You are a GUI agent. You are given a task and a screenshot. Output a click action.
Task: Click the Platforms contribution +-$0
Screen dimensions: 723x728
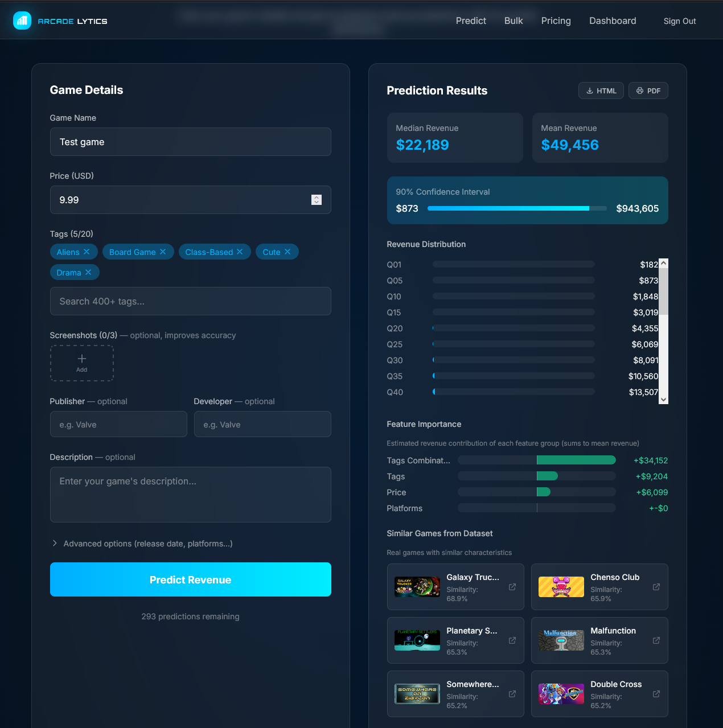tap(659, 508)
